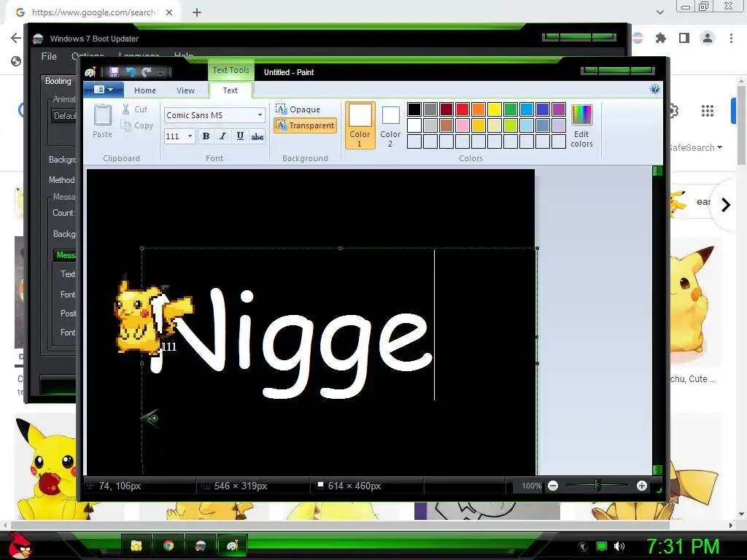Viewport: 747px width, 560px height.
Task: Show hidden tray icons arrow
Action: tap(583, 547)
